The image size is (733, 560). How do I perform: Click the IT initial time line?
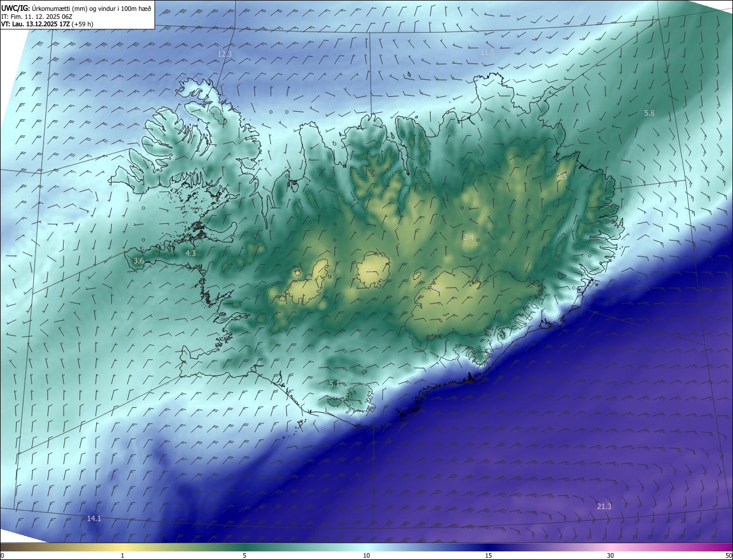coord(37,15)
